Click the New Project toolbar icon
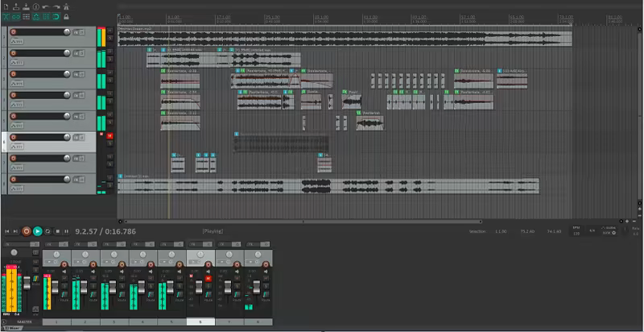This screenshot has width=644, height=332. click(x=6, y=7)
